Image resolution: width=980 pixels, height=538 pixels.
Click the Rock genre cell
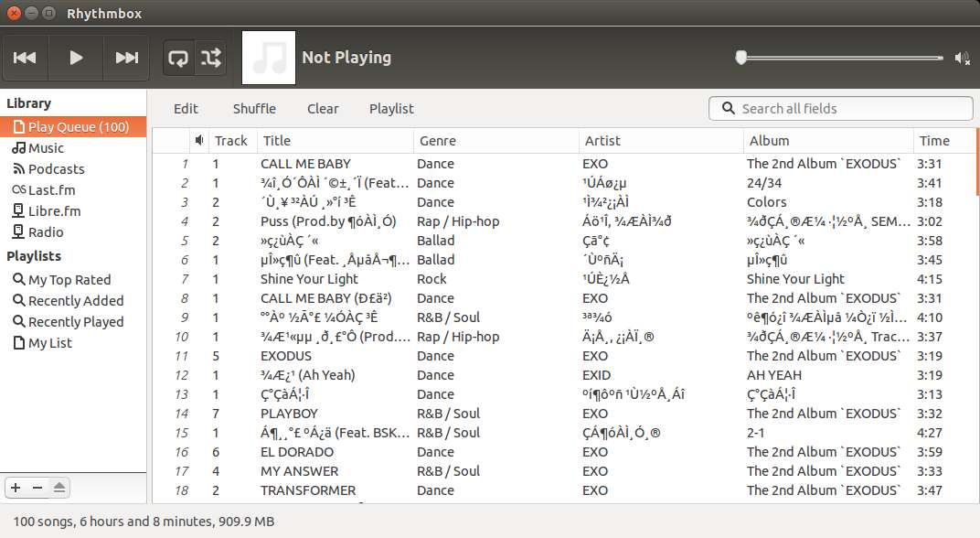pyautogui.click(x=431, y=279)
